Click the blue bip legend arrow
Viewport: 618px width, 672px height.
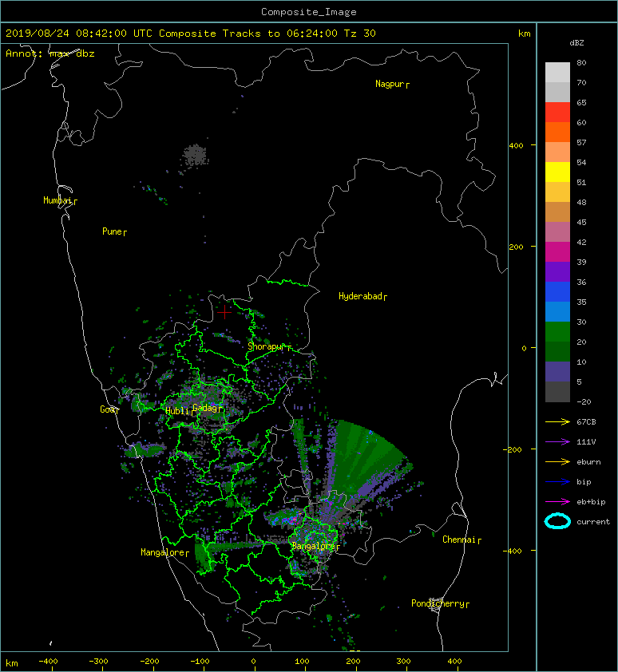557,482
